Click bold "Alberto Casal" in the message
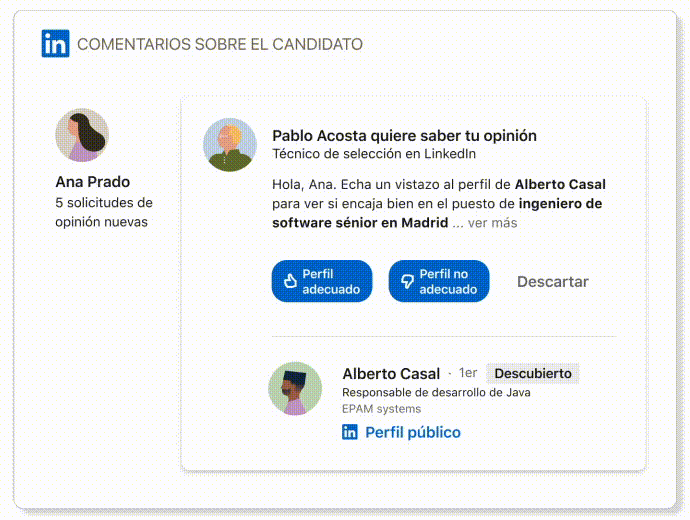 [x=560, y=184]
